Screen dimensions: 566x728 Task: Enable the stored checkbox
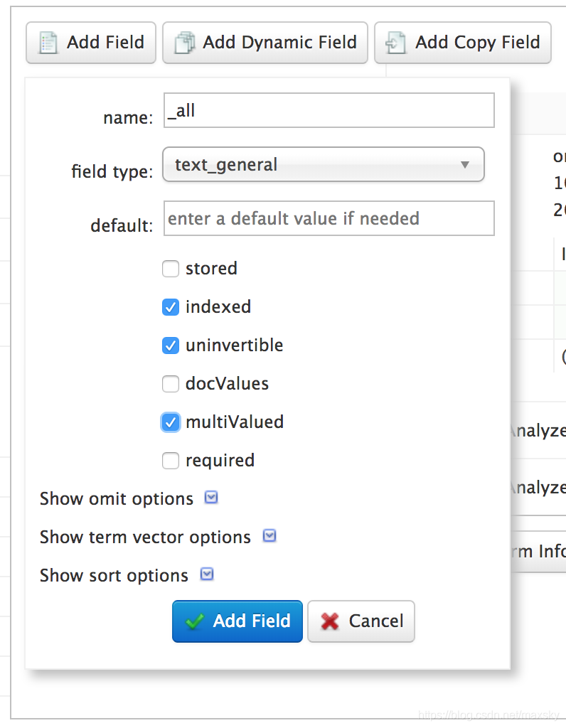[171, 268]
